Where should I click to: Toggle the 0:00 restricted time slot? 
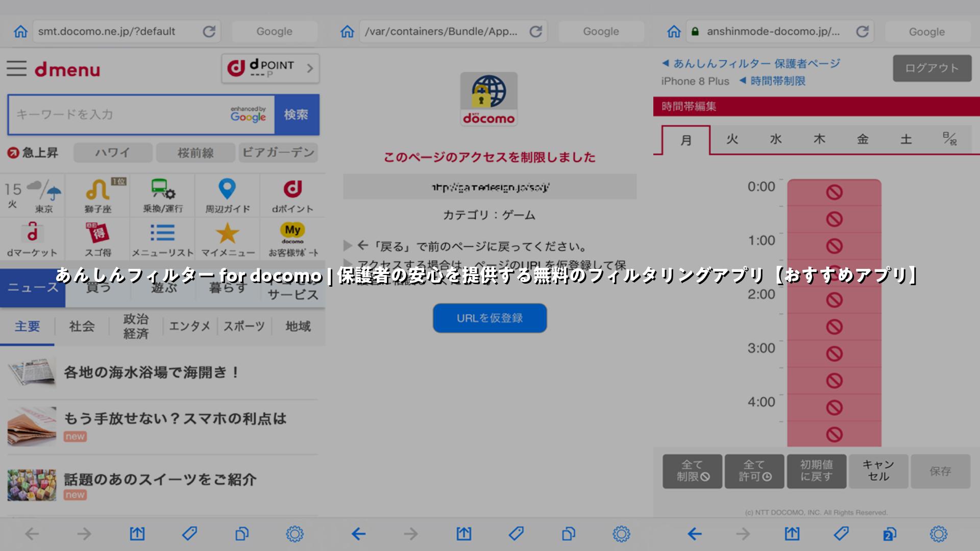834,193
